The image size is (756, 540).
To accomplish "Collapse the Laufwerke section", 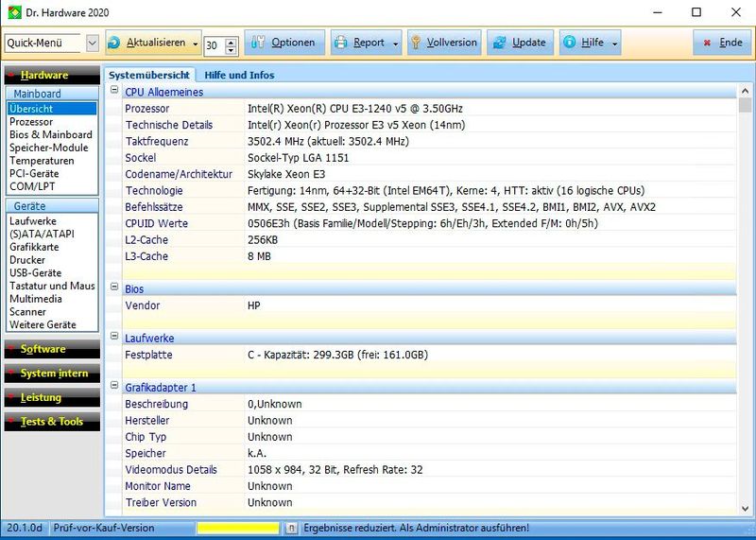I will tap(114, 338).
